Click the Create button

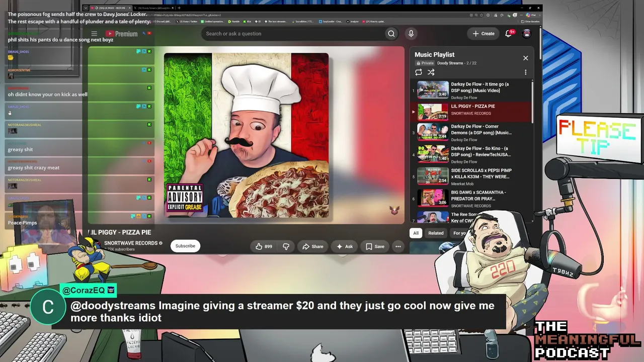coord(484,34)
